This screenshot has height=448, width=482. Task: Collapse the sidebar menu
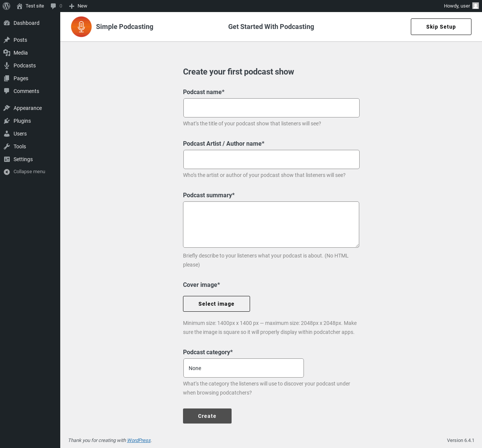[25, 172]
